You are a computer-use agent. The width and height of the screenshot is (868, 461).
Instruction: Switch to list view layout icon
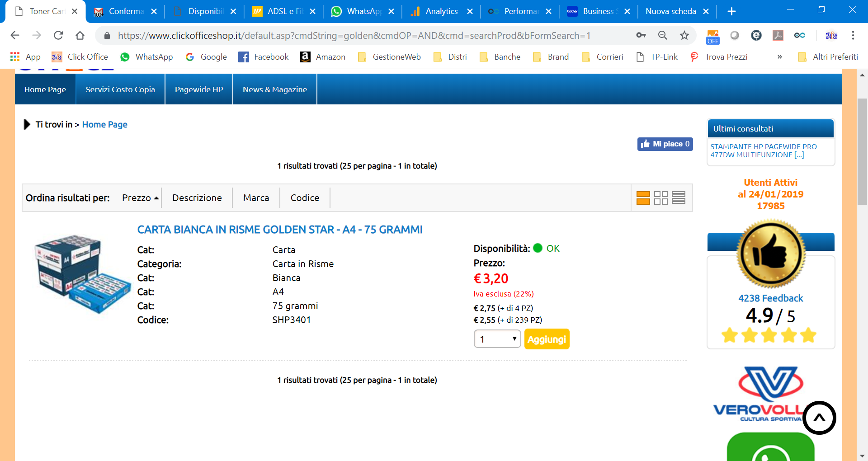click(643, 198)
